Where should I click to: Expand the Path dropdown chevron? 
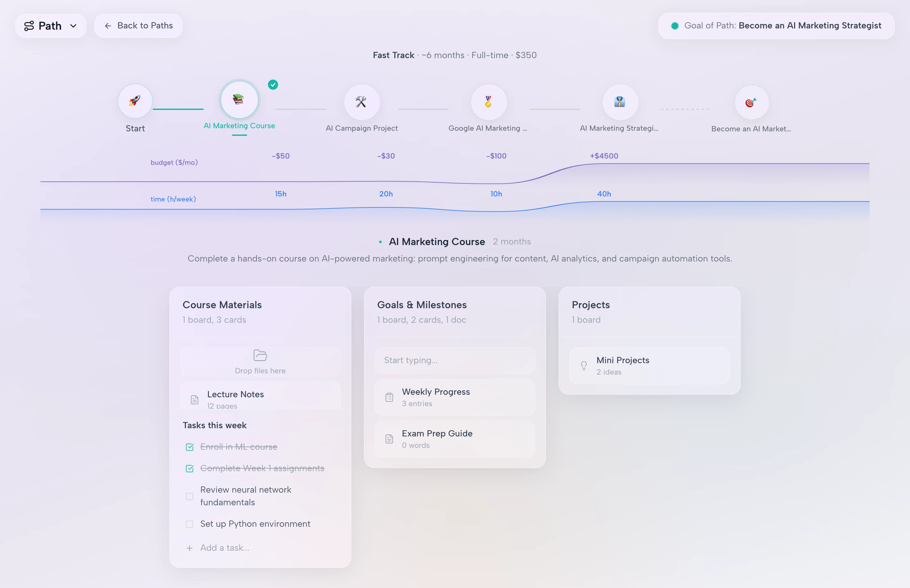pos(73,26)
